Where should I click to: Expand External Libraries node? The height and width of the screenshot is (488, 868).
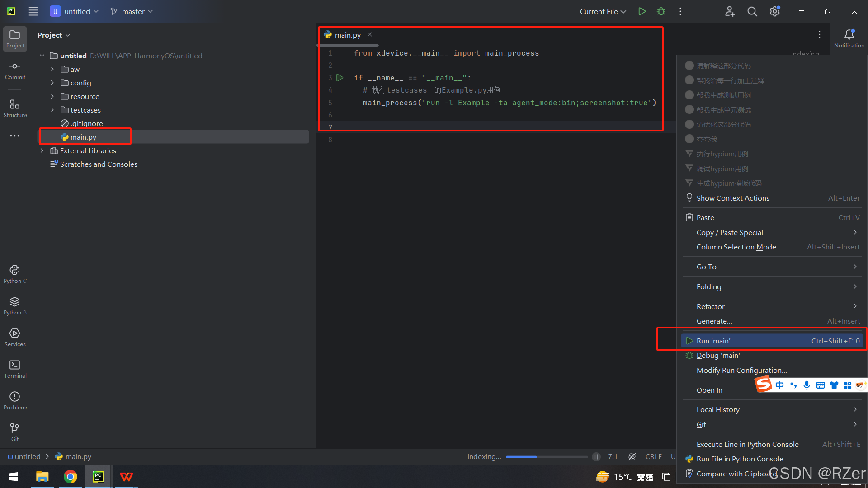[x=42, y=150]
